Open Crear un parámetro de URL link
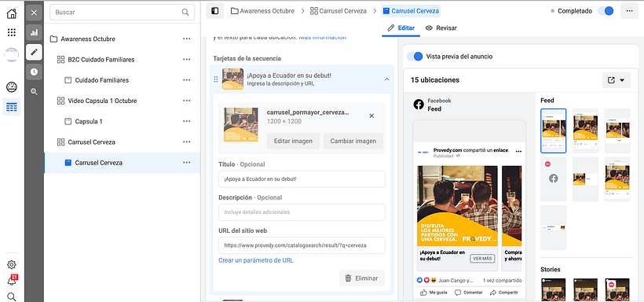644x302 pixels. [256, 260]
